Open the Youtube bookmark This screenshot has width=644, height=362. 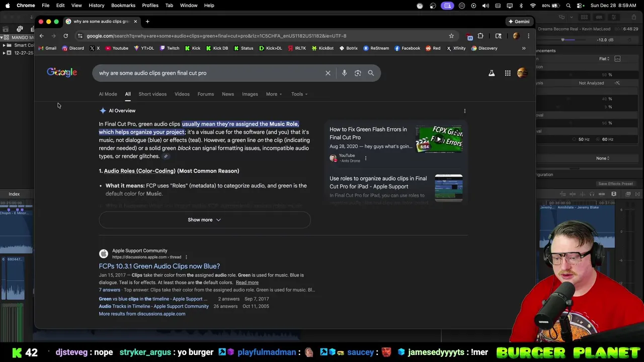point(116,48)
